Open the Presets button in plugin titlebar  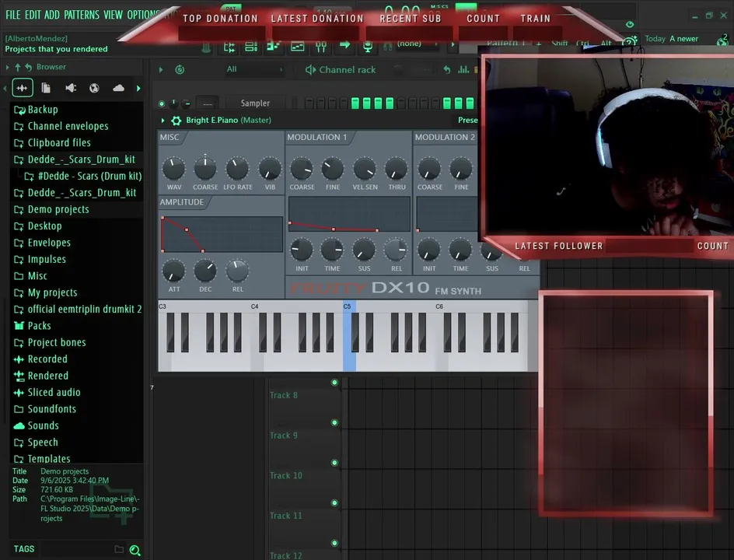tap(467, 121)
